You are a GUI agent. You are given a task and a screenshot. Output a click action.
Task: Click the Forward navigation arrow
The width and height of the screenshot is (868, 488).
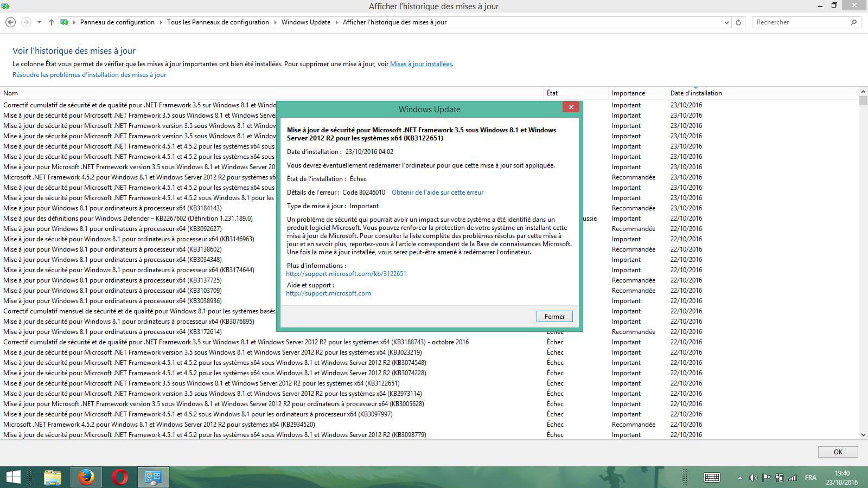26,22
